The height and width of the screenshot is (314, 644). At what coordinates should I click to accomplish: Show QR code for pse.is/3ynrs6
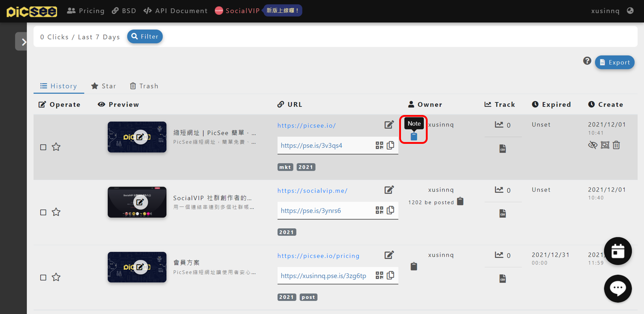[379, 210]
